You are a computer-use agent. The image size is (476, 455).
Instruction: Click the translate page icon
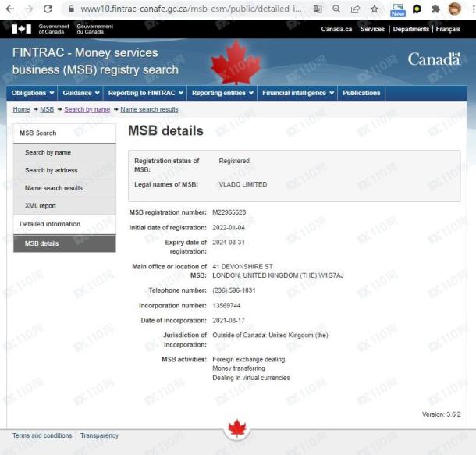pyautogui.click(x=318, y=9)
